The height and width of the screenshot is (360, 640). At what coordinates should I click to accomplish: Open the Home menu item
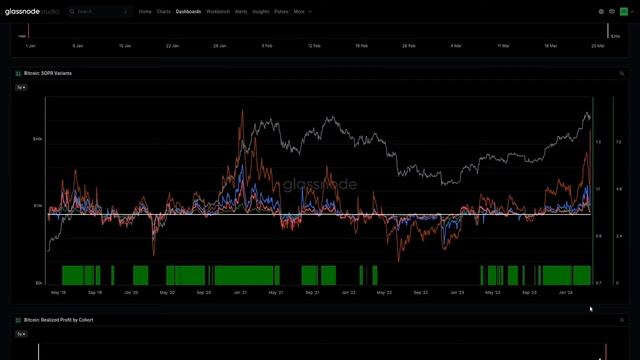[x=145, y=11]
